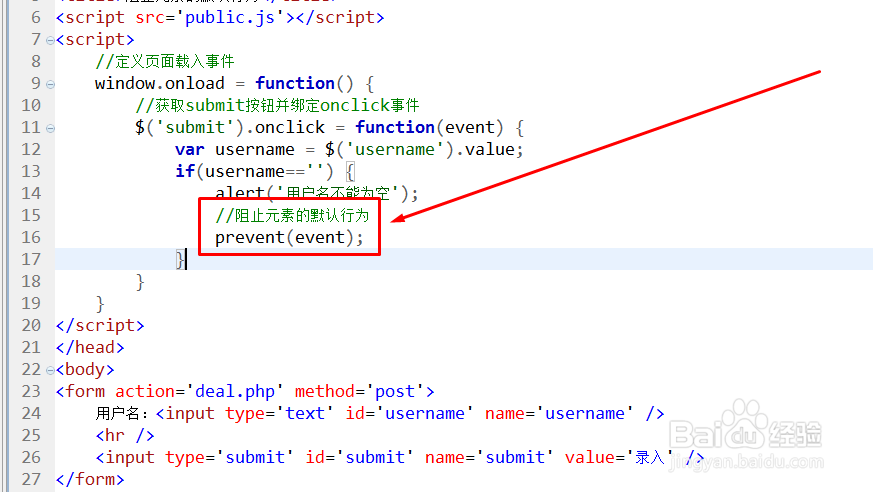Screen dimensions: 873x492
Task: Click the '</head>' tag on line 21
Action: 90,347
